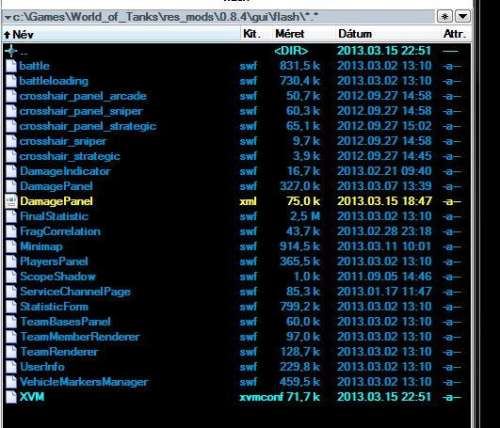Click the TeamMemberRenderer file icon
Screen dimensions: 500x428
click(x=11, y=337)
